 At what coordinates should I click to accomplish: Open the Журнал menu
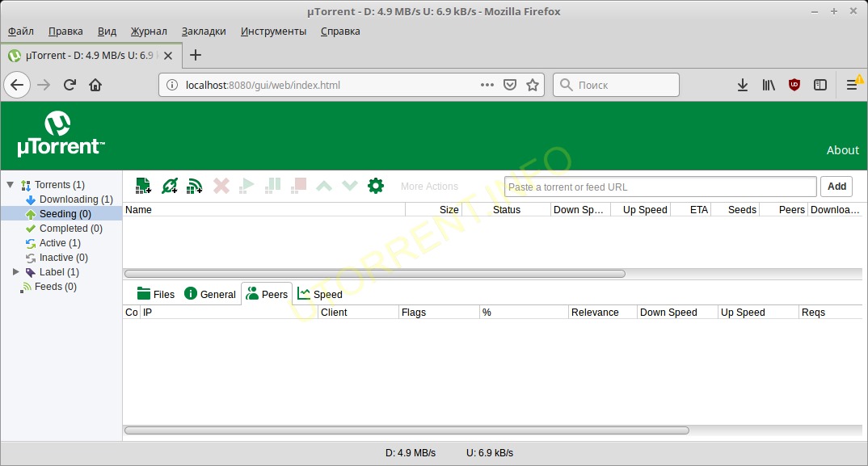click(149, 31)
